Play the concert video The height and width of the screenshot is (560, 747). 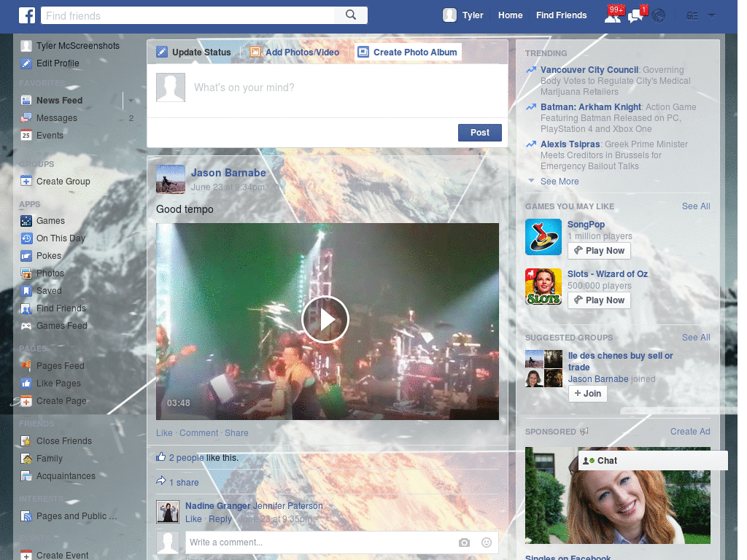[x=326, y=319]
